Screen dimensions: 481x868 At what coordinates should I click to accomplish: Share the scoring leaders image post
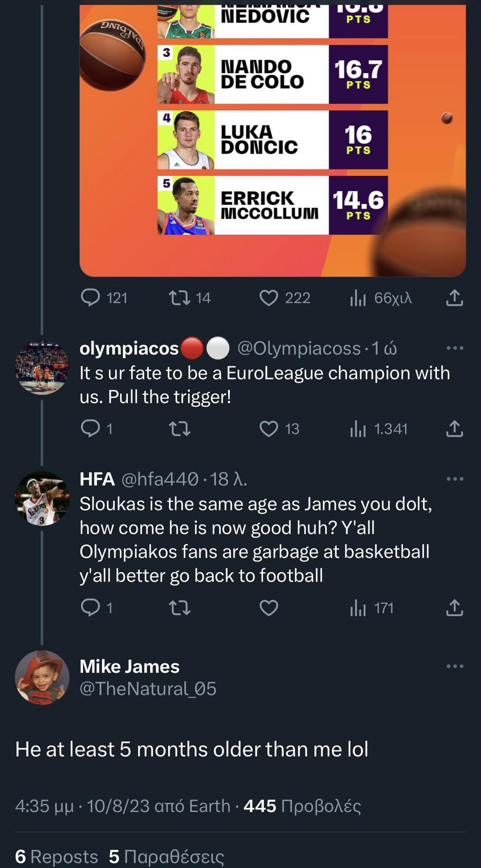tap(454, 298)
